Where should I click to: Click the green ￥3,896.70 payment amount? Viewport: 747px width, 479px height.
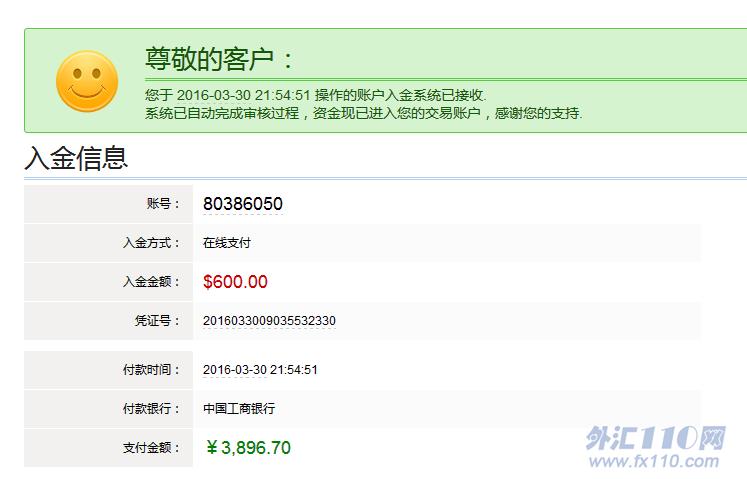(x=247, y=448)
